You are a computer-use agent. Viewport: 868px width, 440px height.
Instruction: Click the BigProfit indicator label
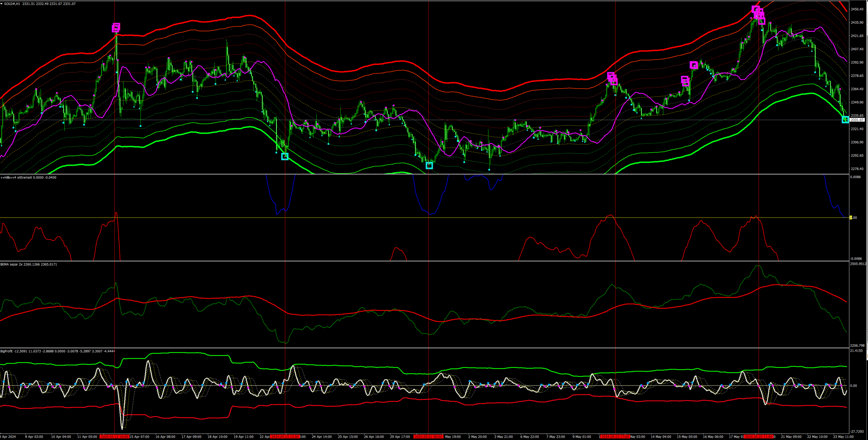(6, 351)
